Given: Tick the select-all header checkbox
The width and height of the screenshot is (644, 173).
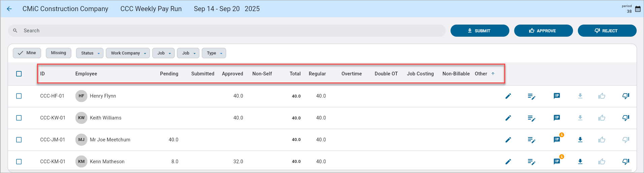Looking at the screenshot, I should coord(19,74).
